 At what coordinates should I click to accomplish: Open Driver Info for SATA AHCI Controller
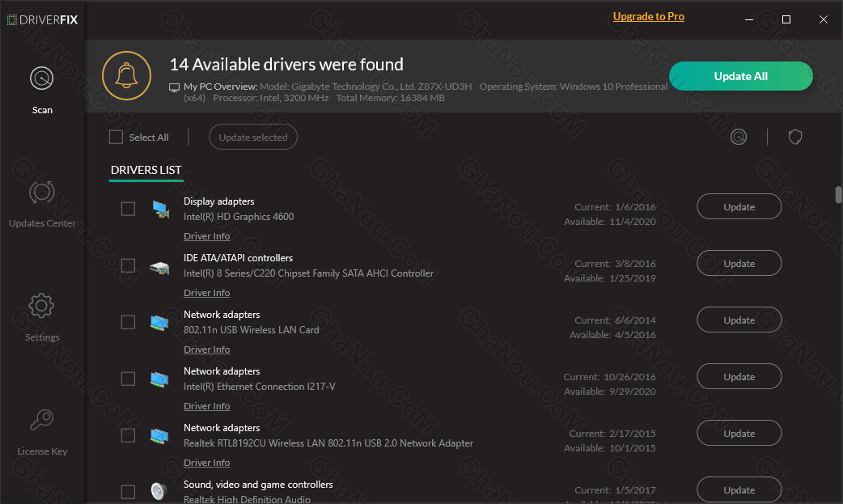coord(207,293)
